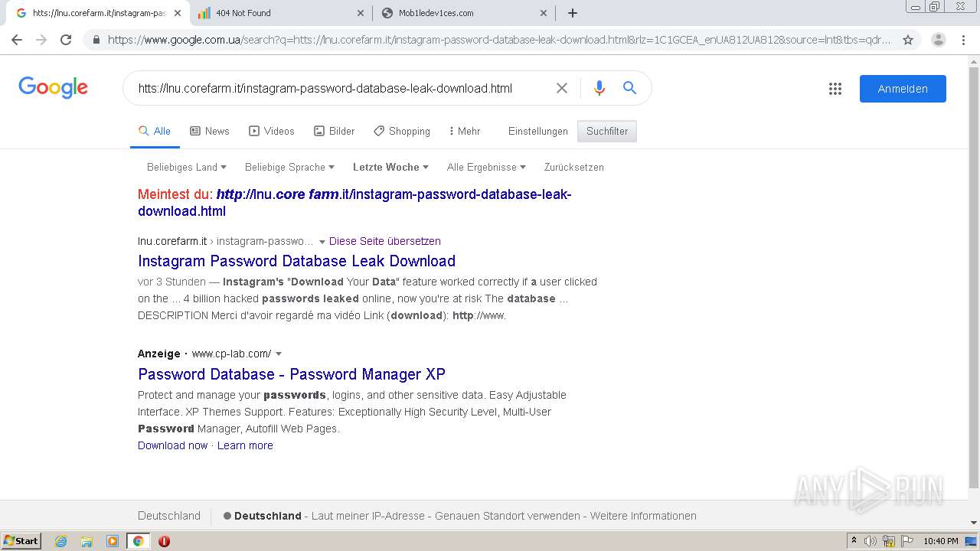The height and width of the screenshot is (551, 980).
Task: Open the Google apps grid icon
Action: click(835, 89)
